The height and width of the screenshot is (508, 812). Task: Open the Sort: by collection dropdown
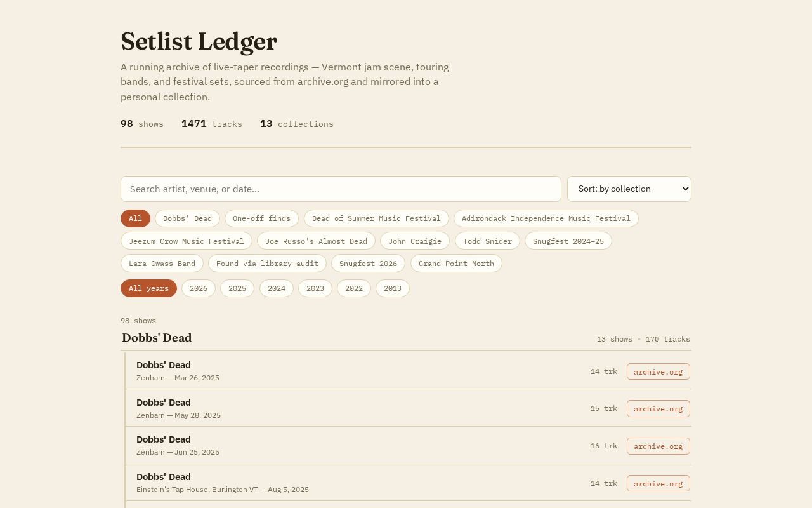click(629, 189)
